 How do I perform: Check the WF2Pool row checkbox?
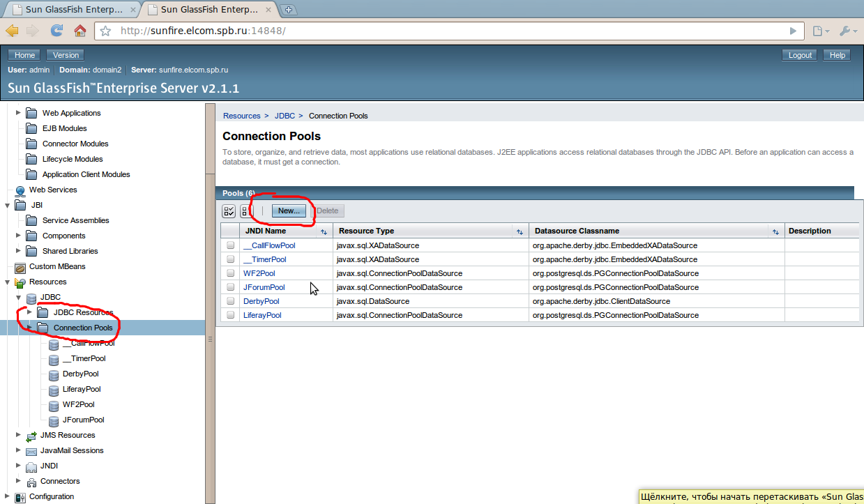231,273
